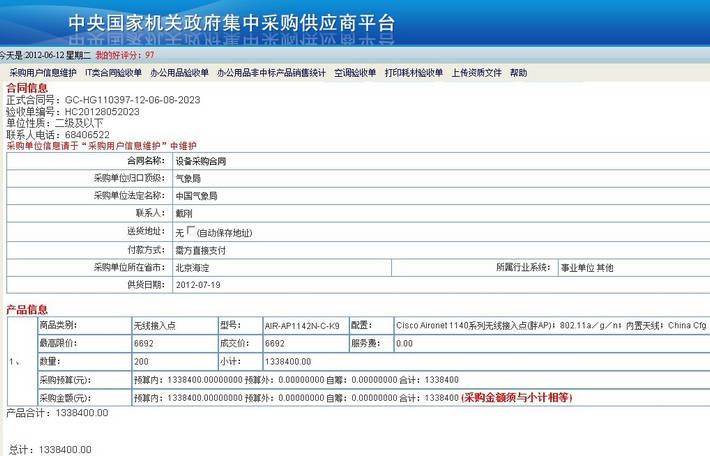Viewport: 710px width, 456px height.
Task: Click the 气象局 department value cell
Action: [188, 177]
